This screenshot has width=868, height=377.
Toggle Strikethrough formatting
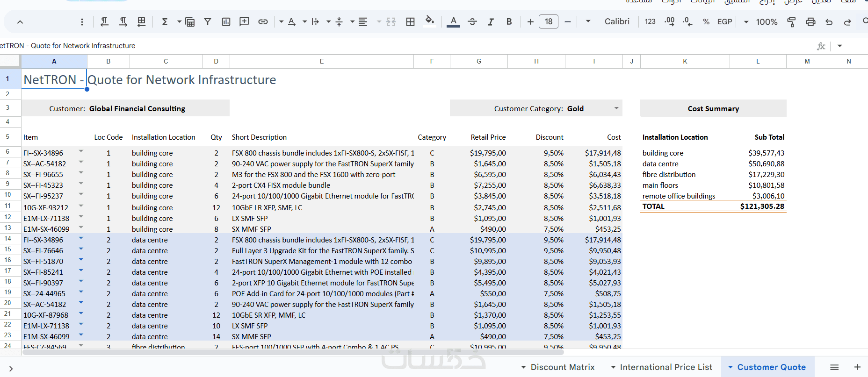click(472, 21)
